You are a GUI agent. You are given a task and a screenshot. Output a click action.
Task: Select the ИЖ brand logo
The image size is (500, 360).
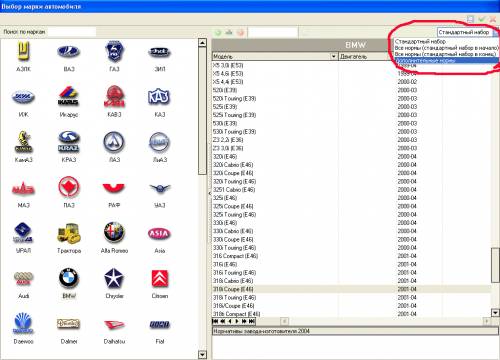23,97
